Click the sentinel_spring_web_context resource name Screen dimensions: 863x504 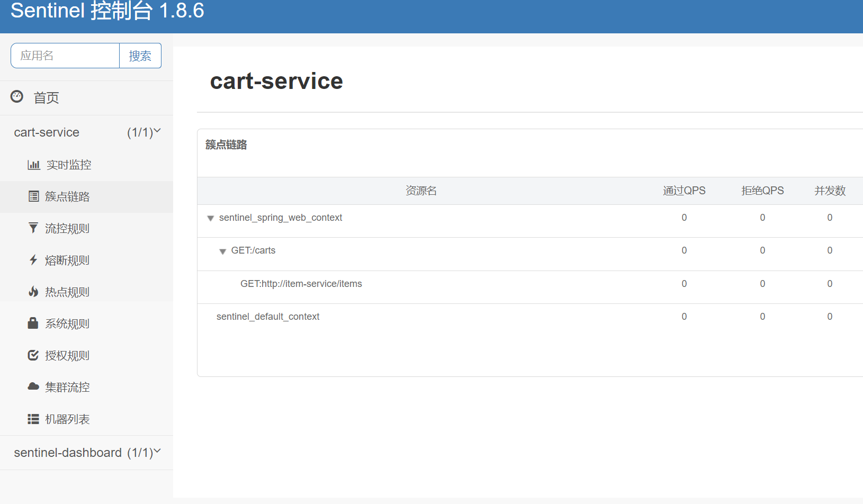[281, 218]
